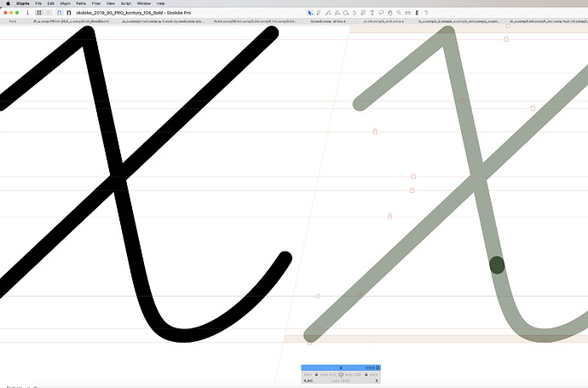Switch to the Zoom magnifier tool
Image resolution: width=588 pixels, height=388 pixels.
click(399, 13)
